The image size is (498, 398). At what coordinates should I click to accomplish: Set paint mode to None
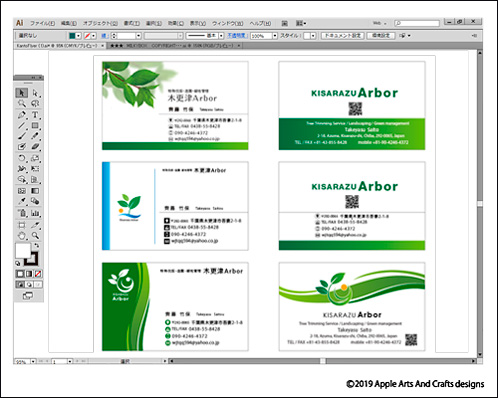pyautogui.click(x=38, y=274)
